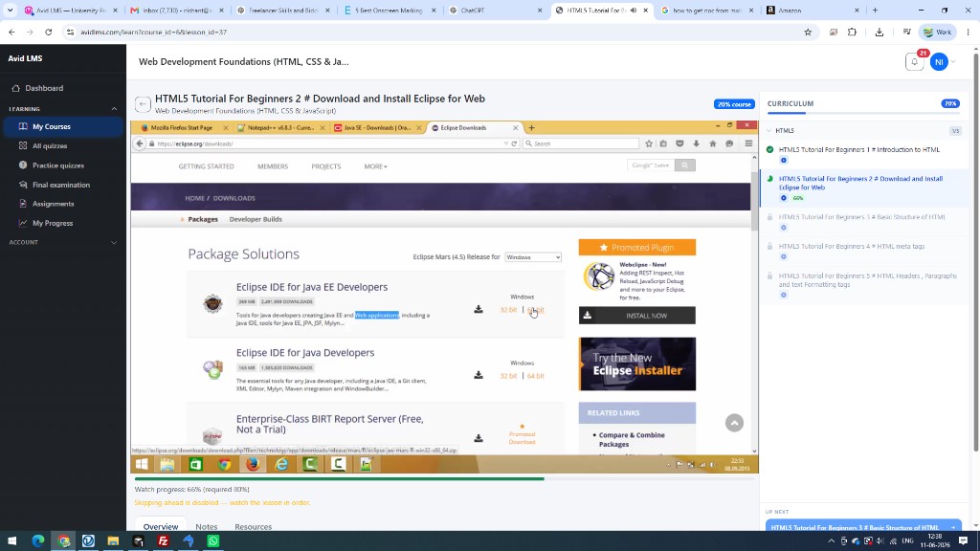Viewport: 980px width, 551px height.
Task: Click the video's scroll-to-top arrow
Action: tap(734, 423)
